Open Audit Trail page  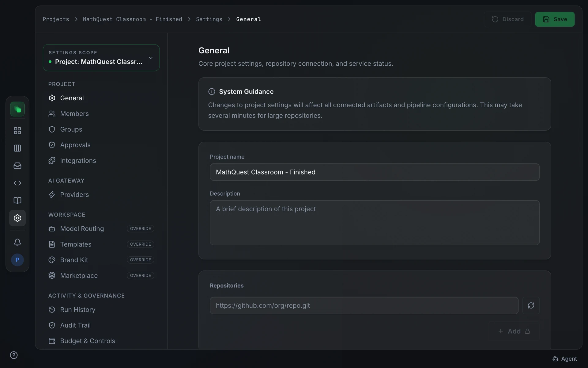[x=101, y=325]
